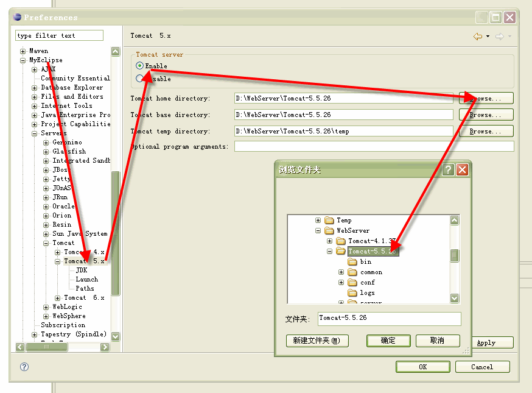Expand the Geronimo server node

coord(46,143)
